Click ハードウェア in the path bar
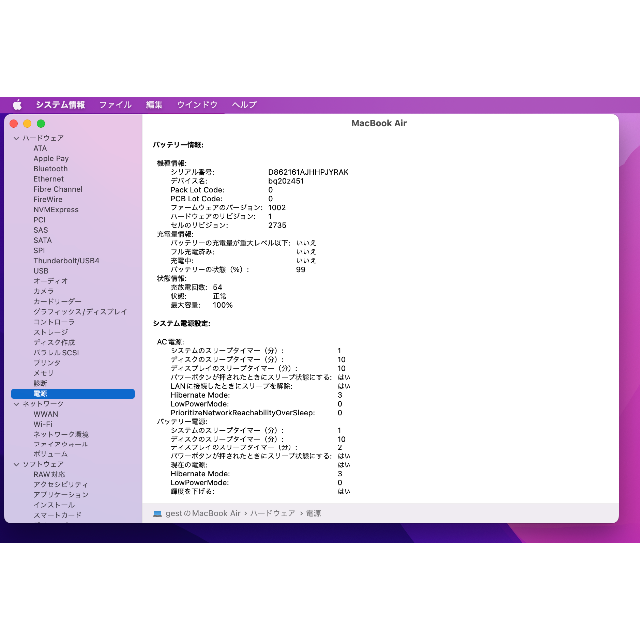 coord(273,513)
